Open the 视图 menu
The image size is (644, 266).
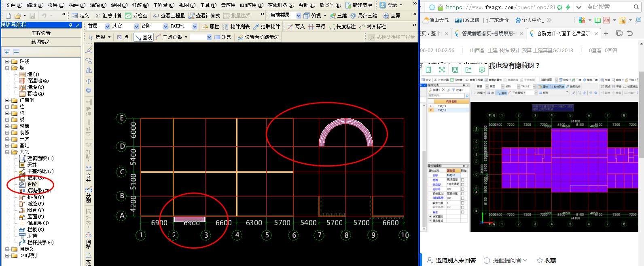point(187,5)
